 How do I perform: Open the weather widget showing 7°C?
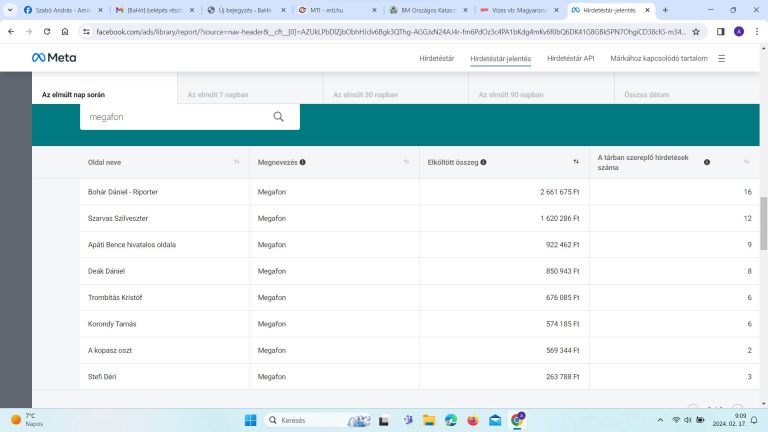[x=27, y=420]
